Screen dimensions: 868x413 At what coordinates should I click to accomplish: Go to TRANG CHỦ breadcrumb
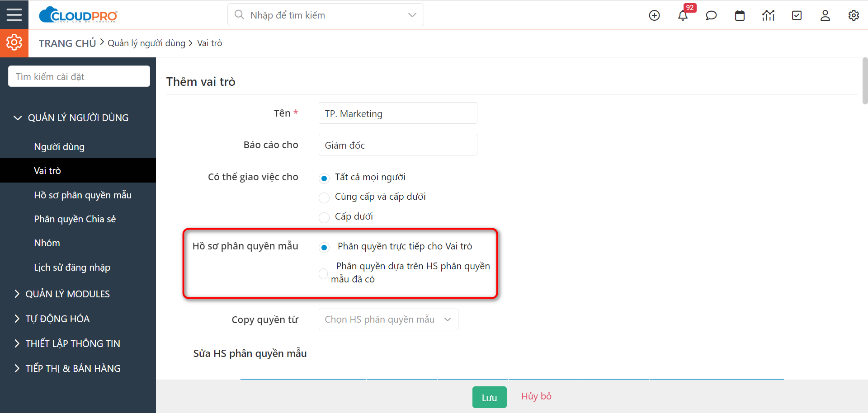pos(67,43)
